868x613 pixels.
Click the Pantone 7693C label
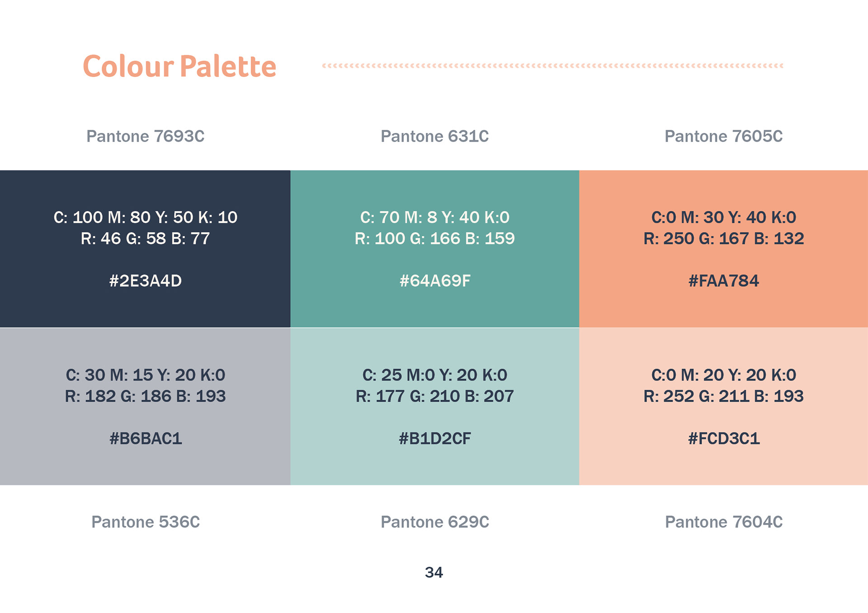point(146,136)
